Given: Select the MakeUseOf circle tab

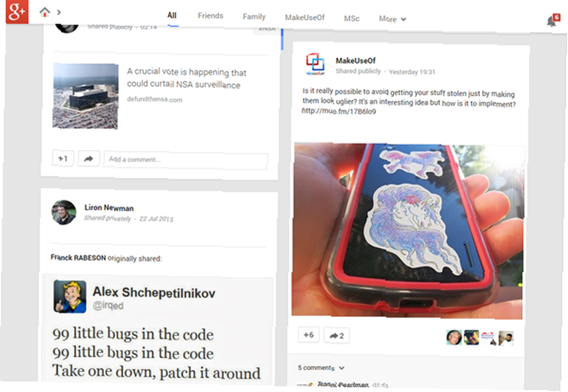Looking at the screenshot, I should click(x=304, y=18).
